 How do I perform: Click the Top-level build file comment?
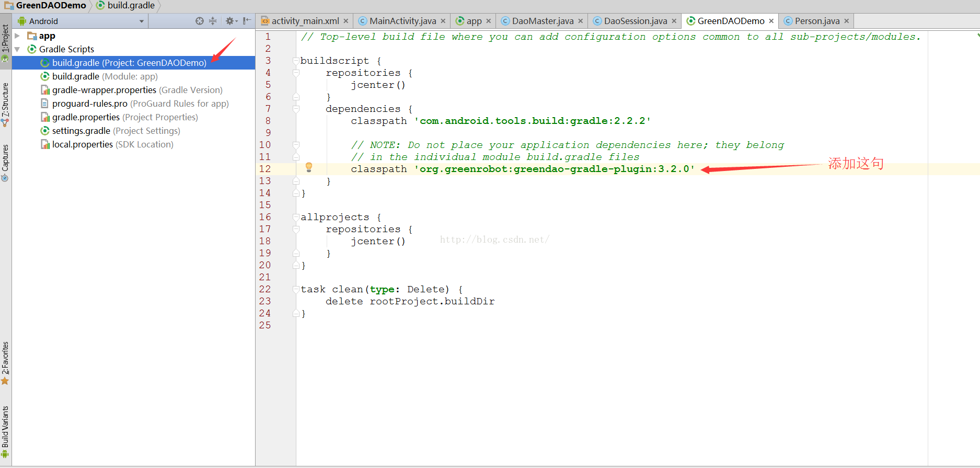point(610,37)
